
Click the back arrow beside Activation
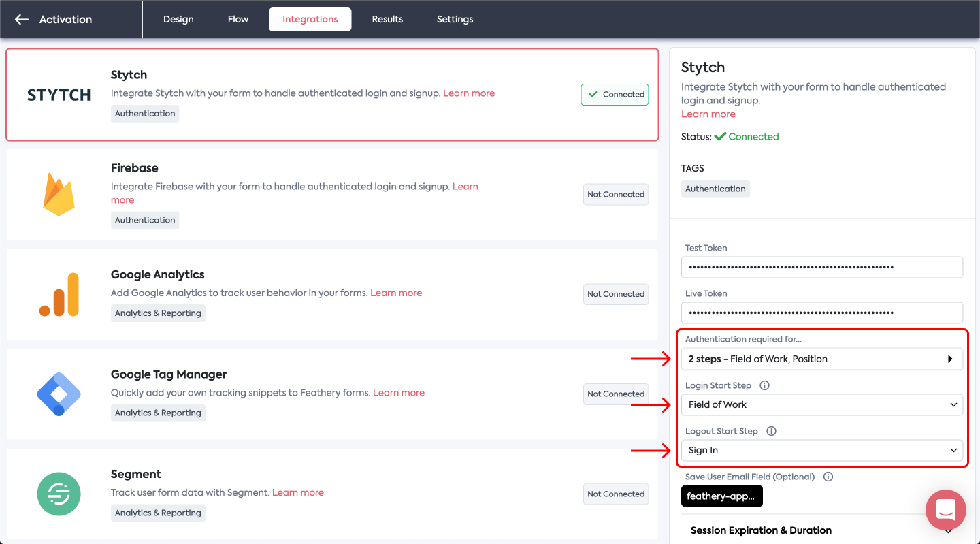click(x=22, y=19)
